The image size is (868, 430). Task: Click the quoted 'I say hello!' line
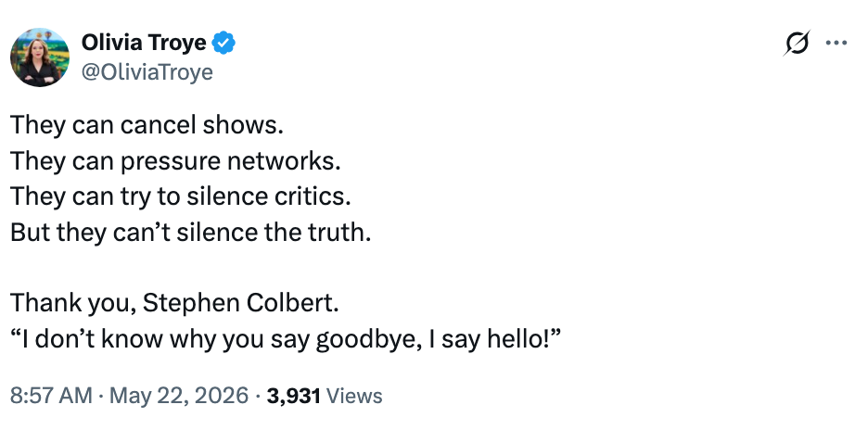tap(286, 338)
